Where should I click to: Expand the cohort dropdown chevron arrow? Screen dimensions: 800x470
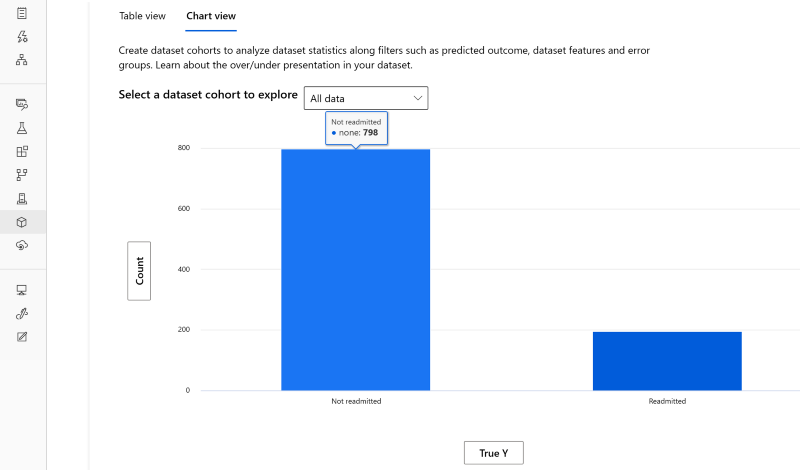point(417,98)
